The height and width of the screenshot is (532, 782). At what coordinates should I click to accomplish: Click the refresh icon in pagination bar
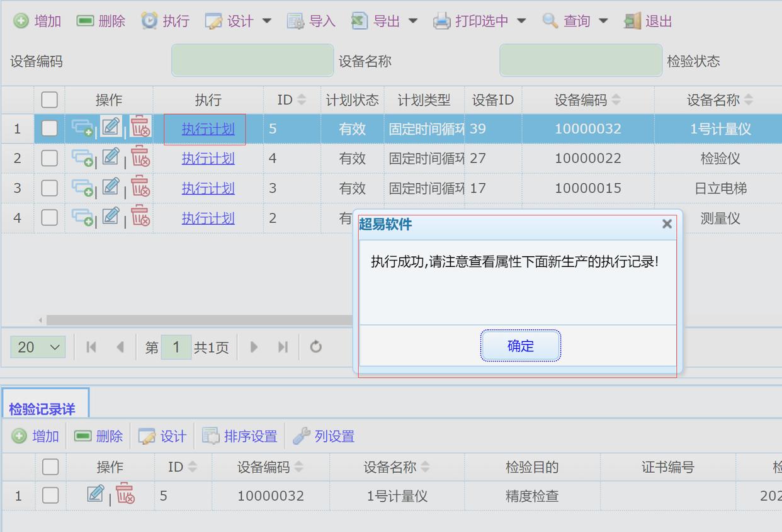[x=316, y=347]
